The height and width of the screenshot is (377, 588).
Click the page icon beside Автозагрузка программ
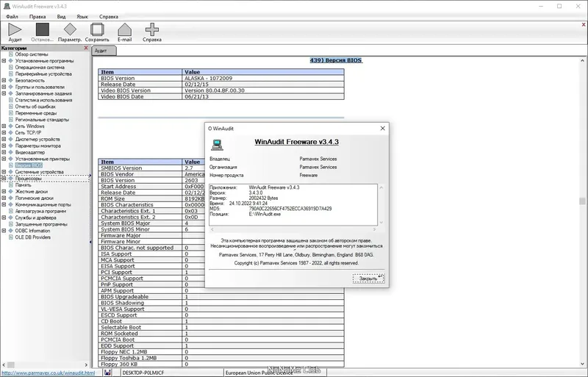click(11, 211)
